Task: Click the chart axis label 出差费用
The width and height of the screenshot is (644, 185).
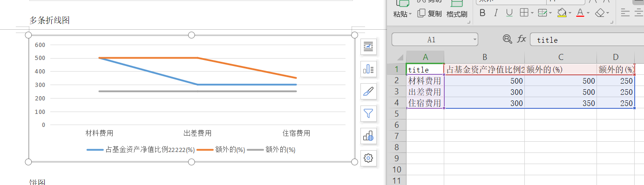Action: click(197, 133)
